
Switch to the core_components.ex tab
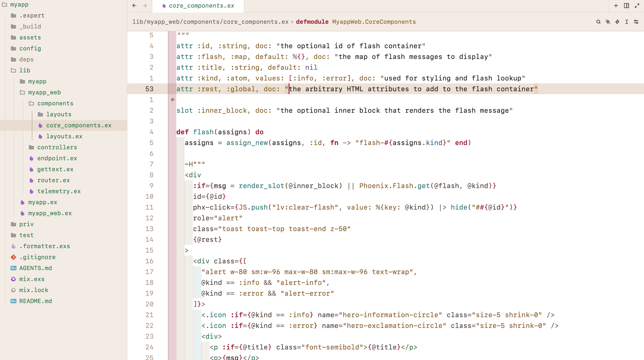point(198,6)
